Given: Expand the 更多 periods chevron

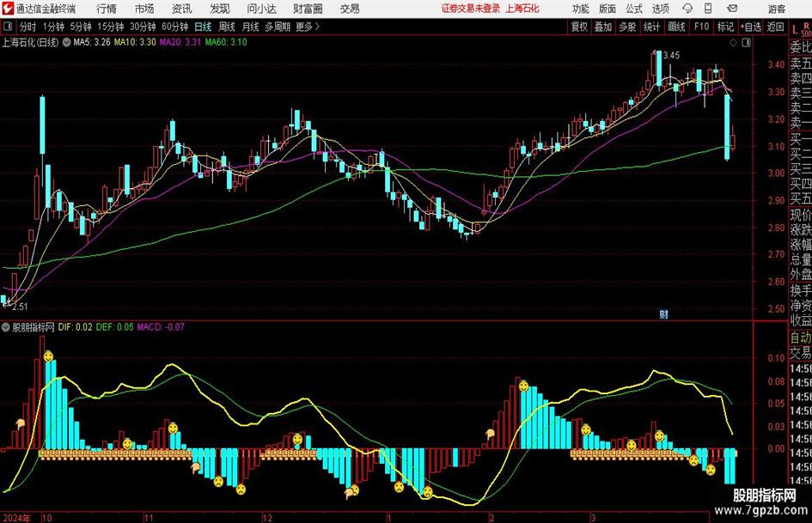Looking at the screenshot, I should coord(308,27).
